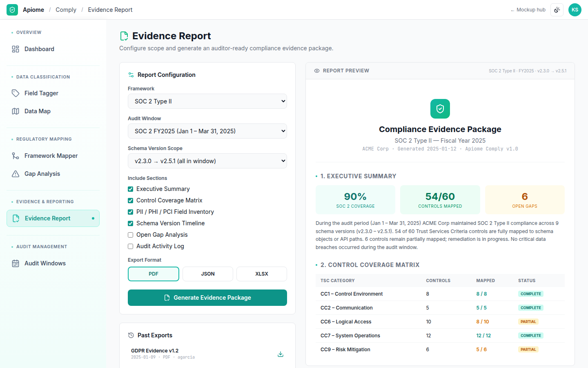Click the page title document icon
This screenshot has height=368, width=588.
tap(124, 36)
